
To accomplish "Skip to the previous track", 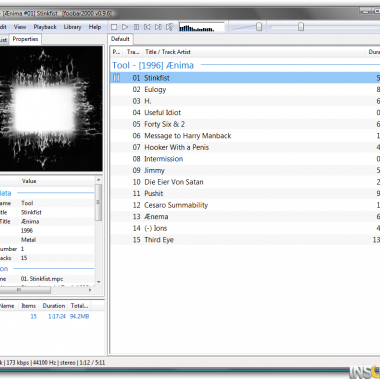I will click(147, 27).
